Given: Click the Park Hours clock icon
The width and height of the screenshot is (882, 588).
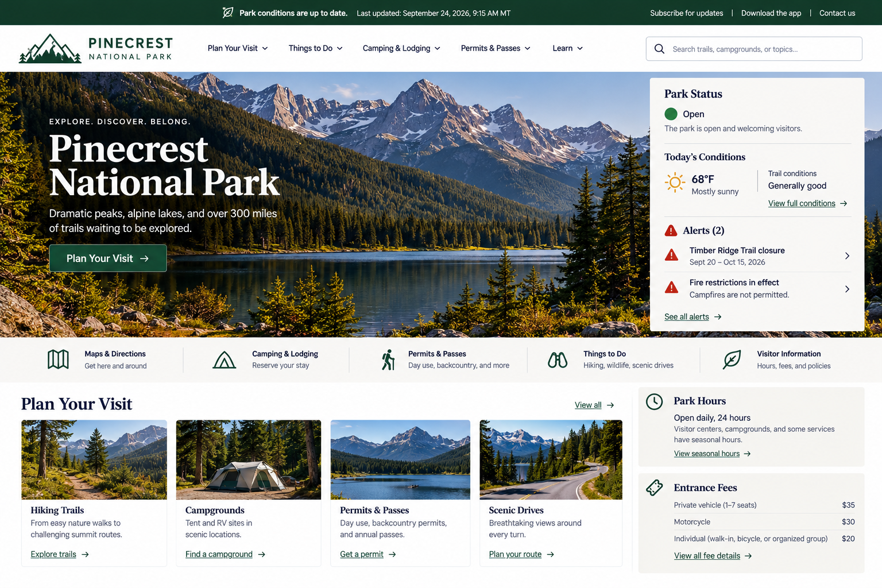Looking at the screenshot, I should (x=655, y=401).
